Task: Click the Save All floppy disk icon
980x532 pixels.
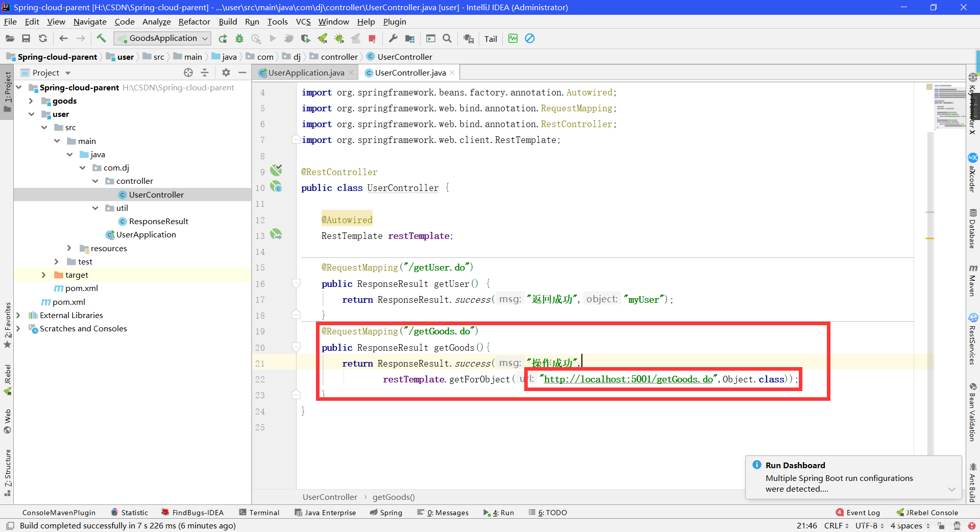Action: [26, 38]
